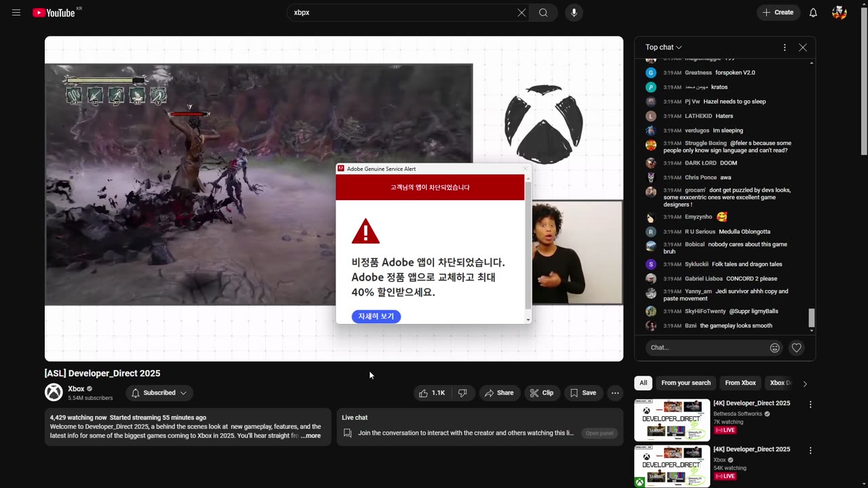Click the Struggle Boxing chat username
Screen dimensions: 868x488
705,143
